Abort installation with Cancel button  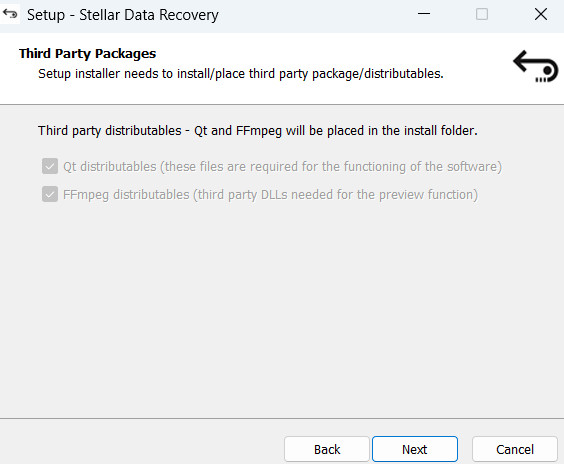515,449
